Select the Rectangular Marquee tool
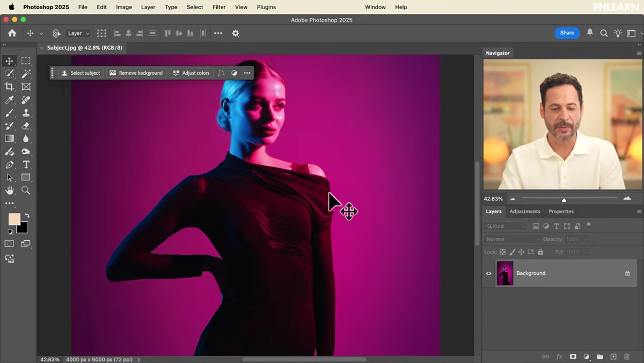The image size is (644, 363). point(26,61)
